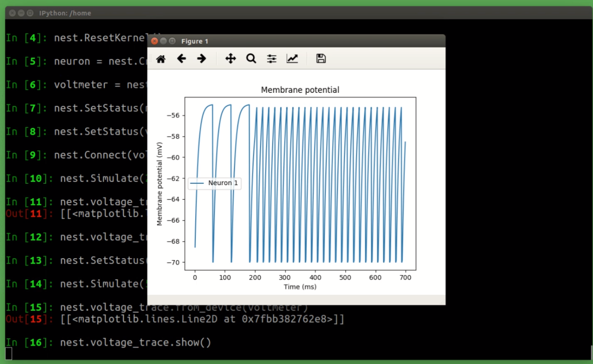This screenshot has width=593, height=364.
Task: Maximize the IPython terminal window
Action: click(30, 13)
